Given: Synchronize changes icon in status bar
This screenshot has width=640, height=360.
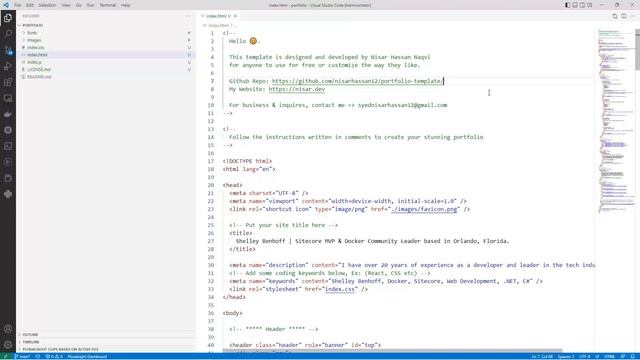Looking at the screenshot, I should pos(38,356).
